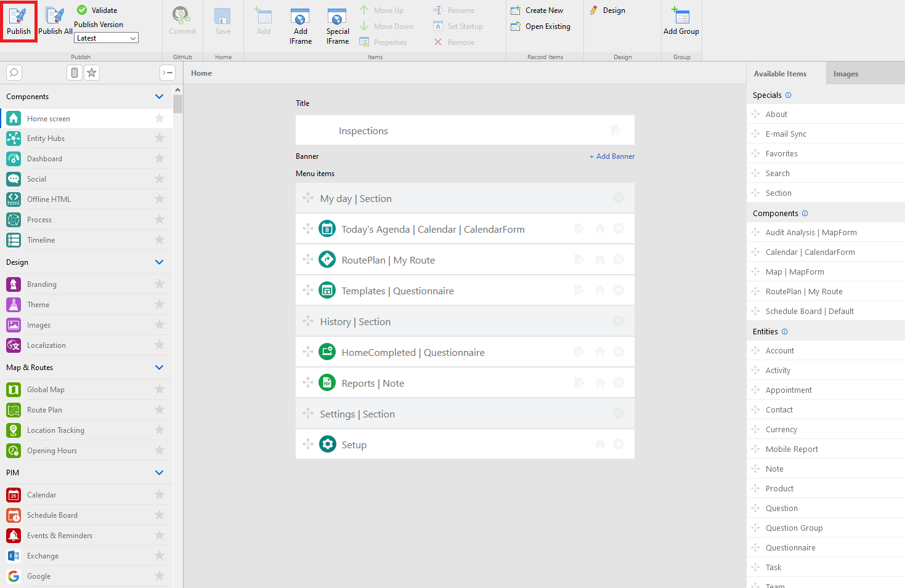
Task: Click the Add Group icon
Action: [681, 21]
